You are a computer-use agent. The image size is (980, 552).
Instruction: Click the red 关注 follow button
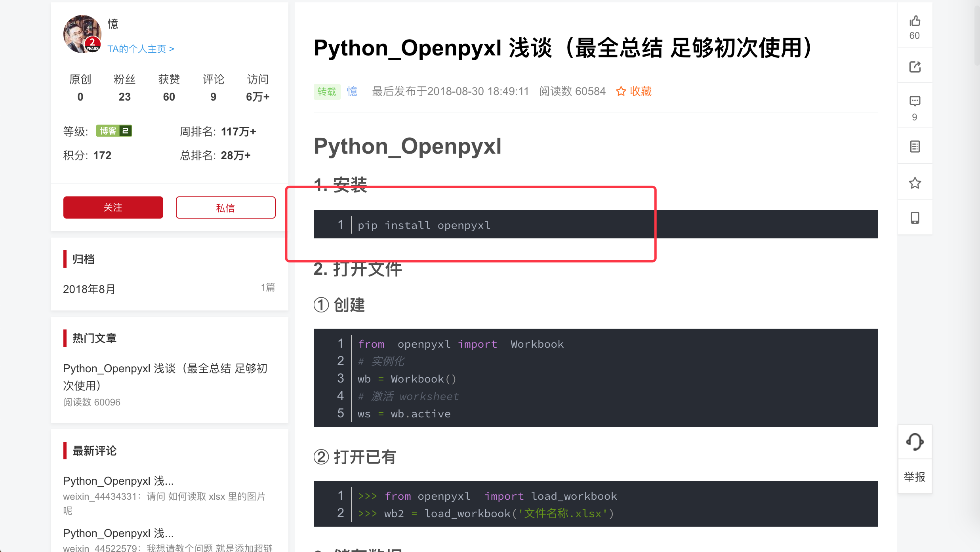click(113, 207)
